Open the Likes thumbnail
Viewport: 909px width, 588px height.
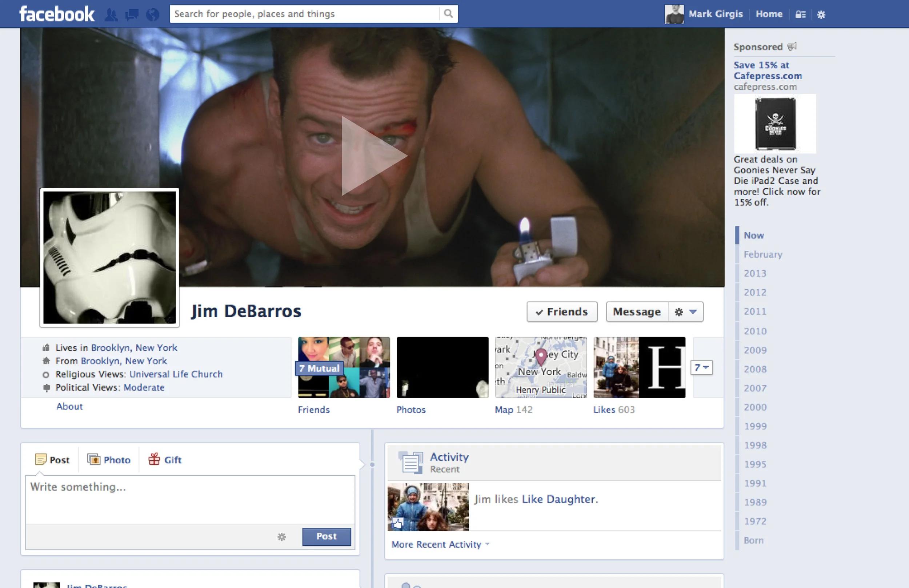(x=639, y=367)
